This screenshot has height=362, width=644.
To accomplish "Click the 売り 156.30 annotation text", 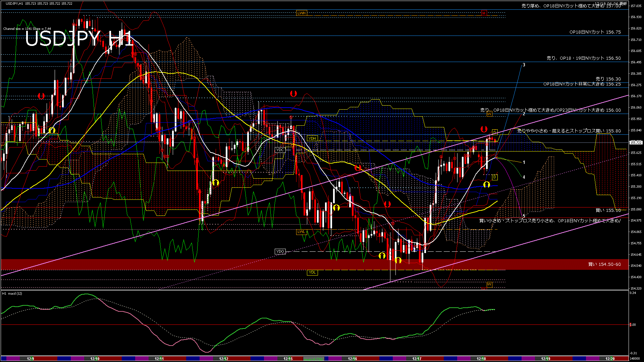I will click(607, 79).
